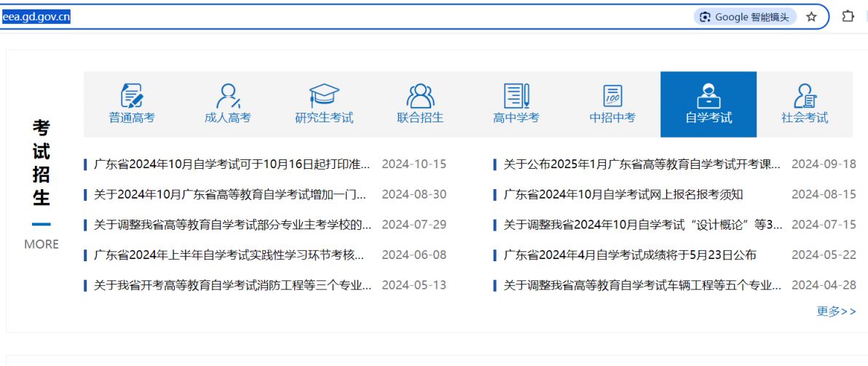Open news 广东省2024年10月自学考试可于10月16日起打印准
Viewport: 868px width, 366px height.
(232, 164)
